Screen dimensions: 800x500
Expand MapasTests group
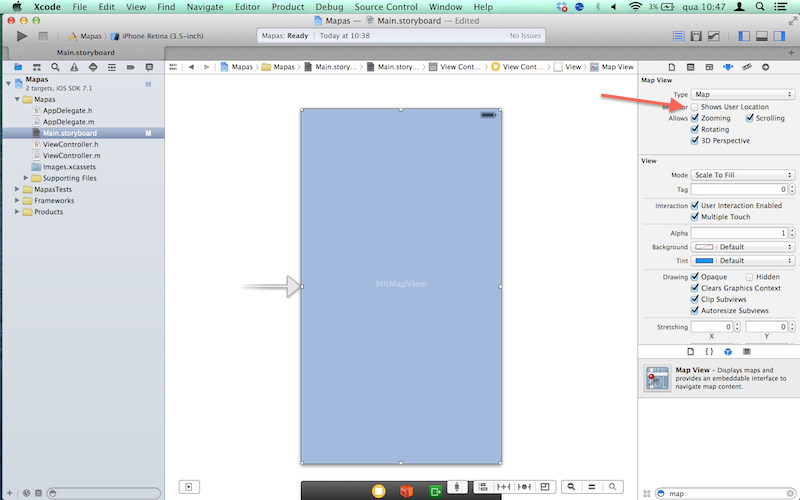[x=17, y=189]
